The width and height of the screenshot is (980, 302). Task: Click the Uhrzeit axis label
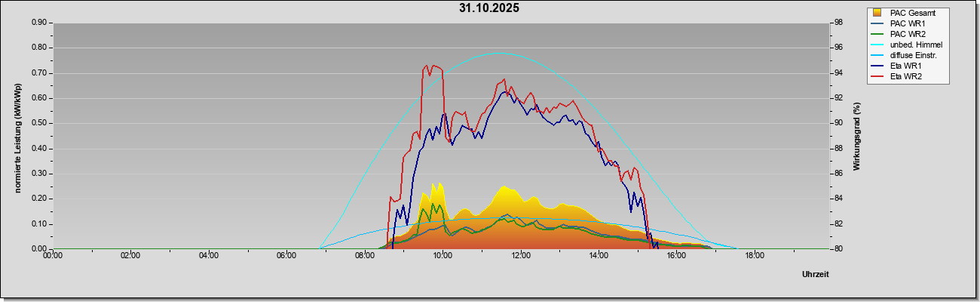tap(816, 274)
